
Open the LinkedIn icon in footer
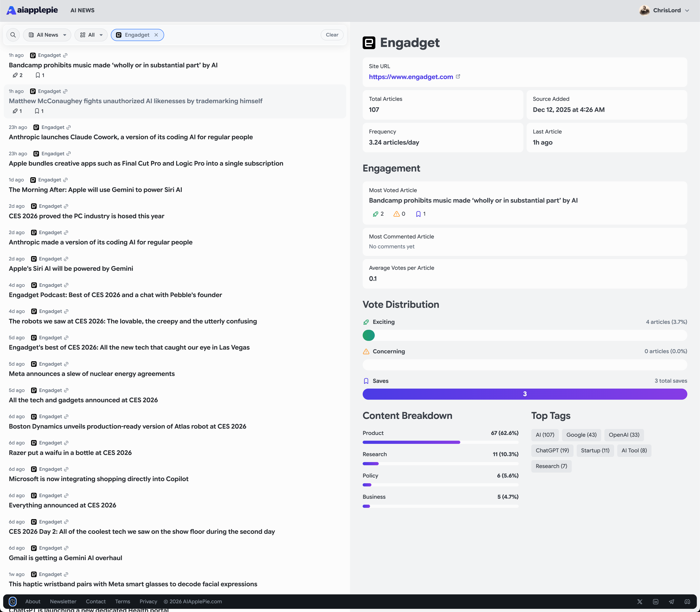(x=655, y=602)
